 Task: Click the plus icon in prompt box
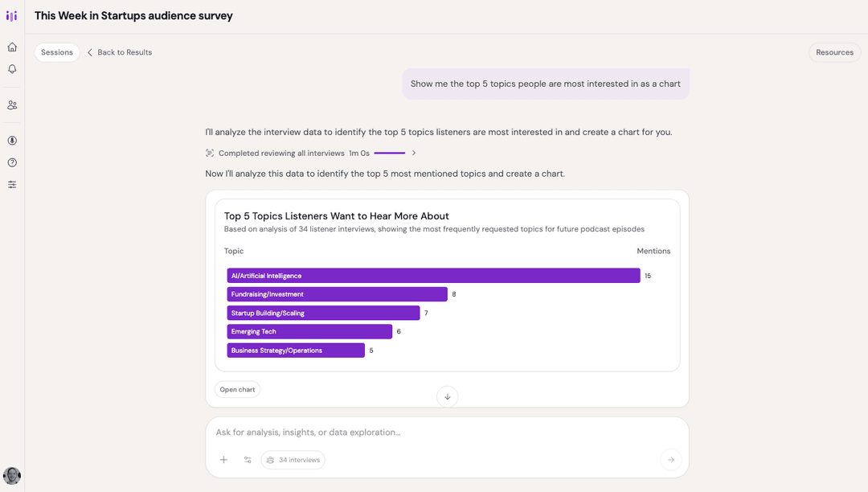[223, 460]
